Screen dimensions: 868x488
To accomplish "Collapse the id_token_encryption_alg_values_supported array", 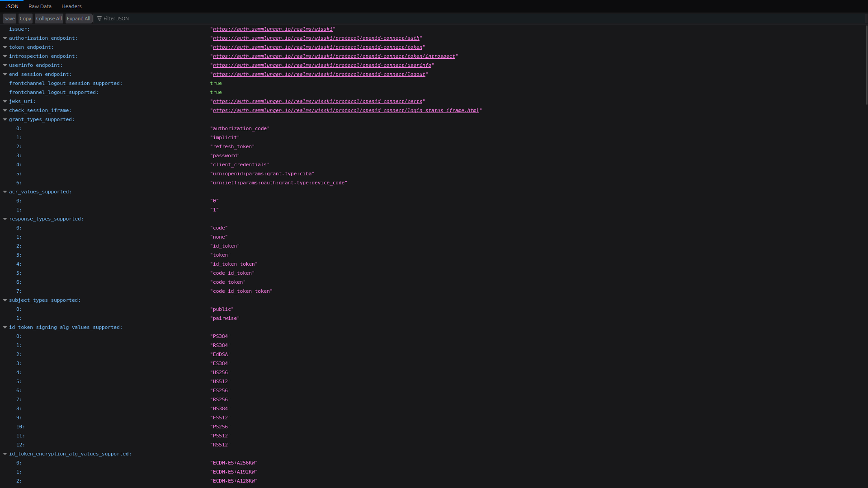I will [5, 454].
